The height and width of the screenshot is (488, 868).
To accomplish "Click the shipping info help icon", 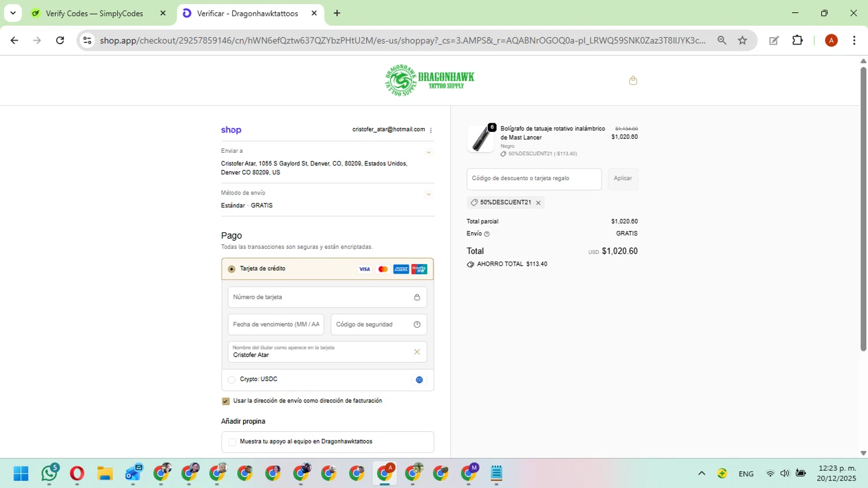I will coord(487,234).
